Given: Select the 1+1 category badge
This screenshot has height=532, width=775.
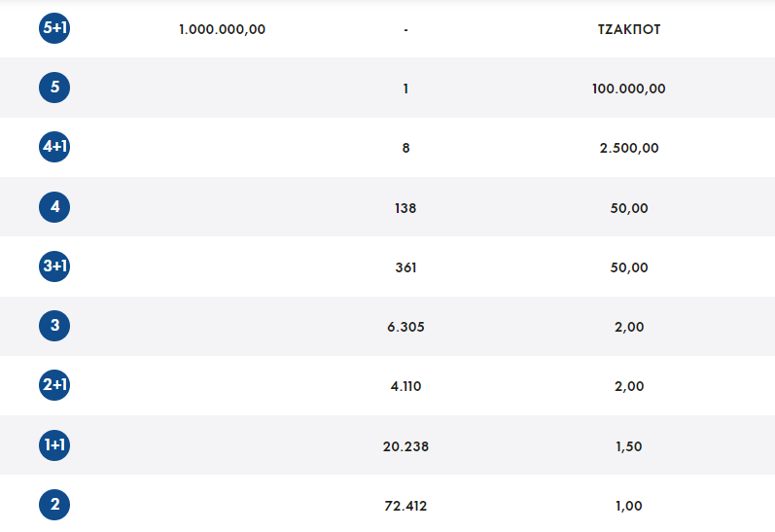Looking at the screenshot, I should pos(54,445).
